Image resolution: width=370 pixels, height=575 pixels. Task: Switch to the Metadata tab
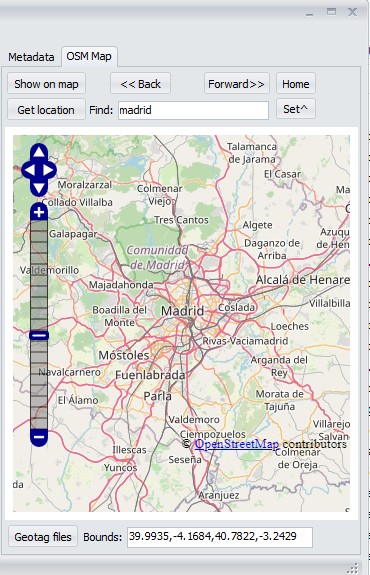(31, 57)
